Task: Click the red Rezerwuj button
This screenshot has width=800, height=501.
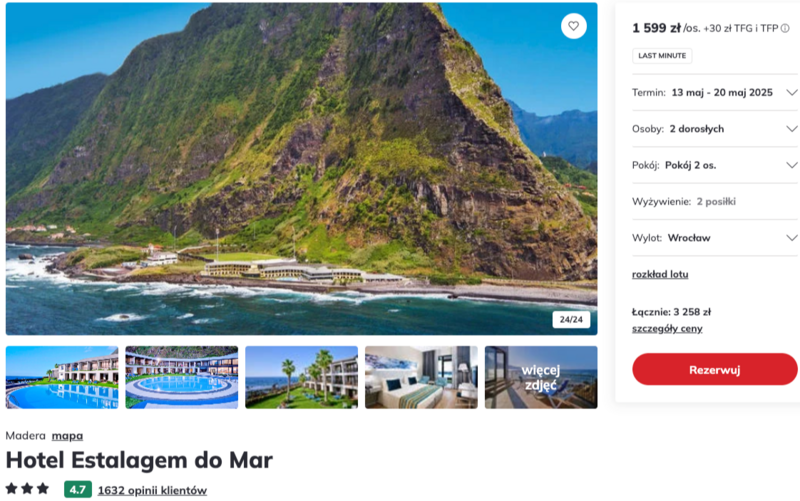Action: pyautogui.click(x=714, y=369)
